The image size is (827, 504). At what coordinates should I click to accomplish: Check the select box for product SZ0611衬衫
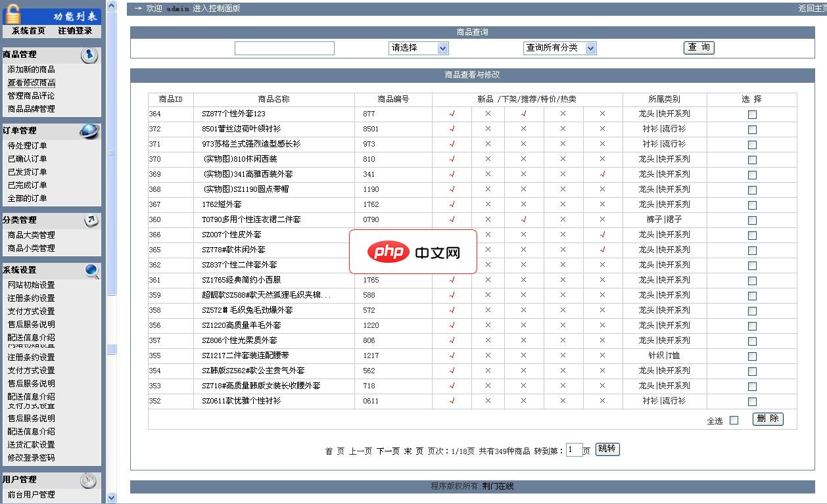pyautogui.click(x=751, y=401)
